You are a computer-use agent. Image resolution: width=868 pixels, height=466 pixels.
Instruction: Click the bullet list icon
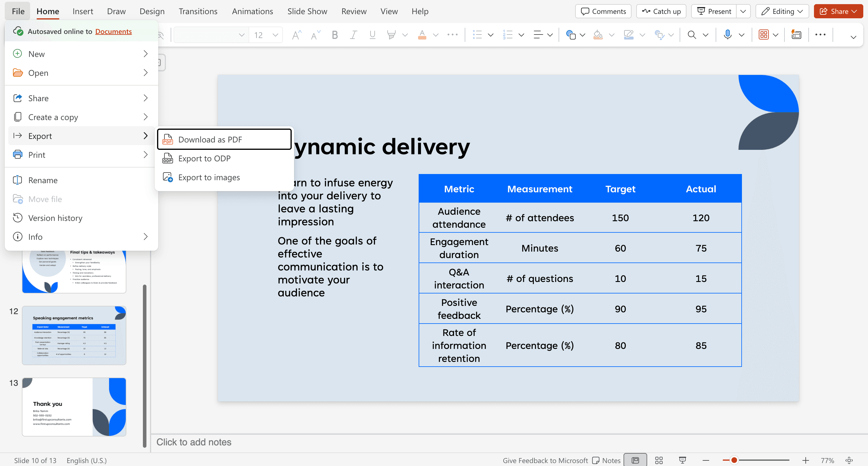477,35
